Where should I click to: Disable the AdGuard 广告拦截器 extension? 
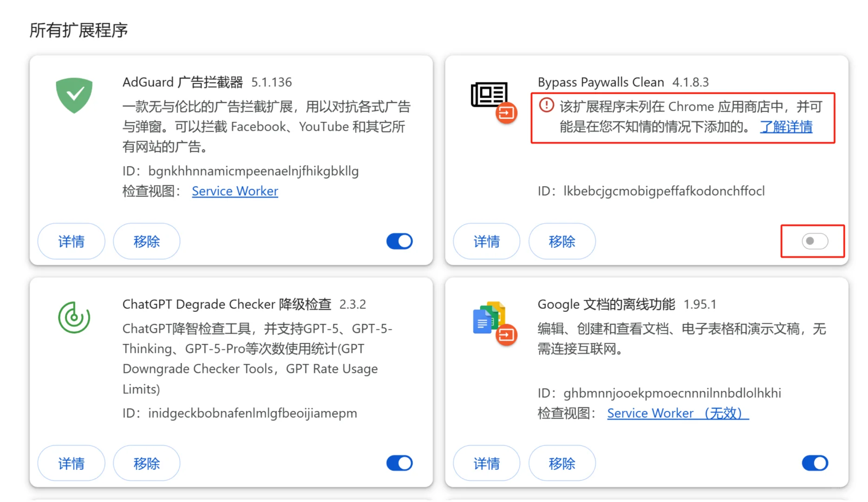click(x=399, y=241)
